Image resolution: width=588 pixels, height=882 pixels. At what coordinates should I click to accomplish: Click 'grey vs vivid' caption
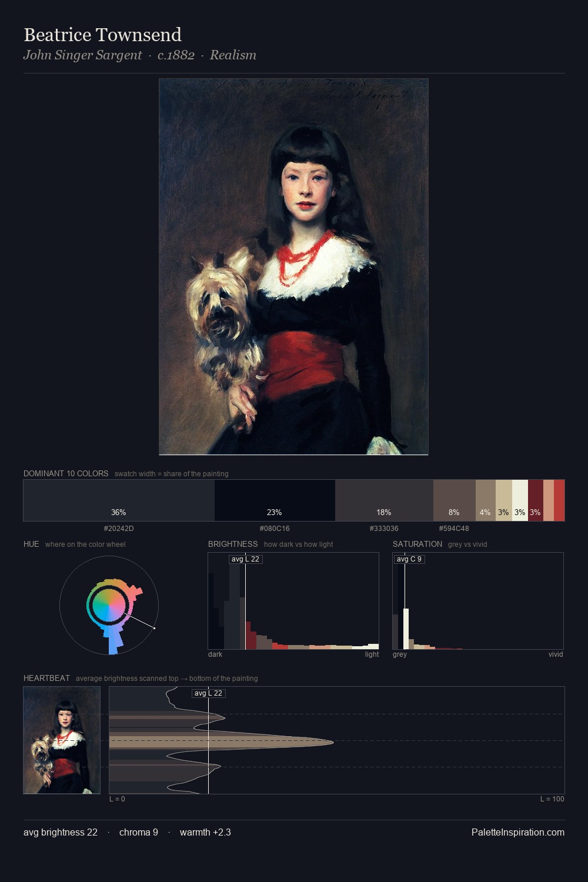(x=467, y=544)
